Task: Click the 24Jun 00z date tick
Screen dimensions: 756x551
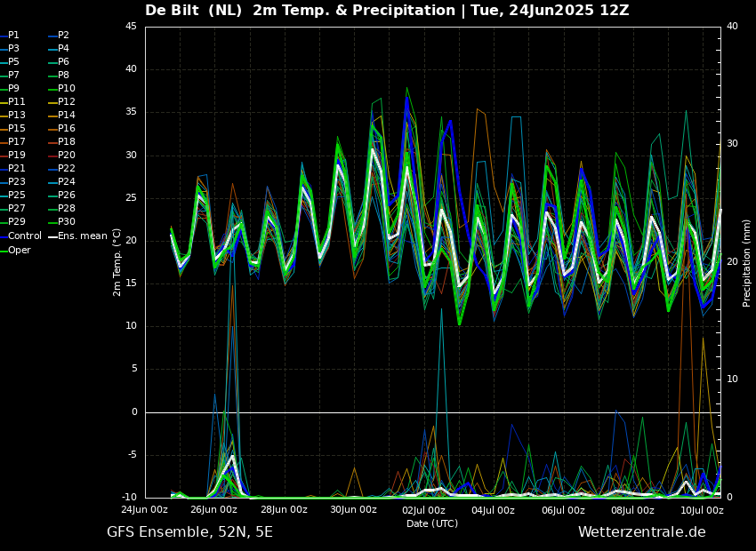Action: click(x=145, y=510)
